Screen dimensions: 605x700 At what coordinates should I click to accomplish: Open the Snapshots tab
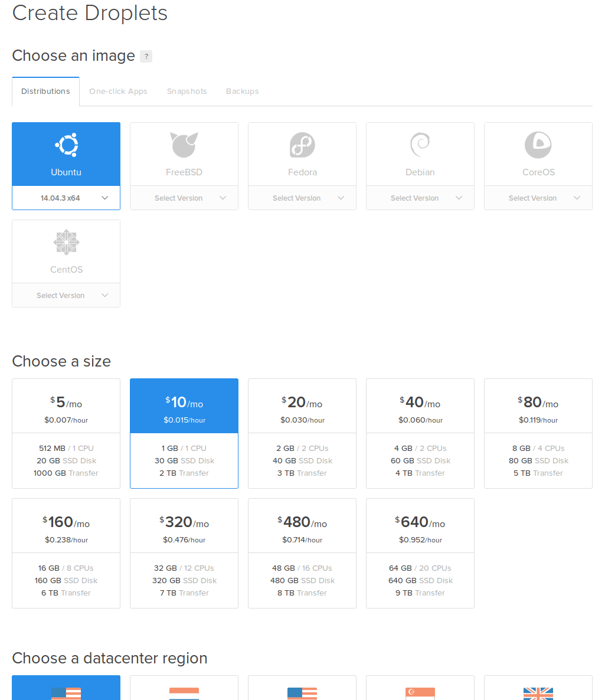[187, 91]
